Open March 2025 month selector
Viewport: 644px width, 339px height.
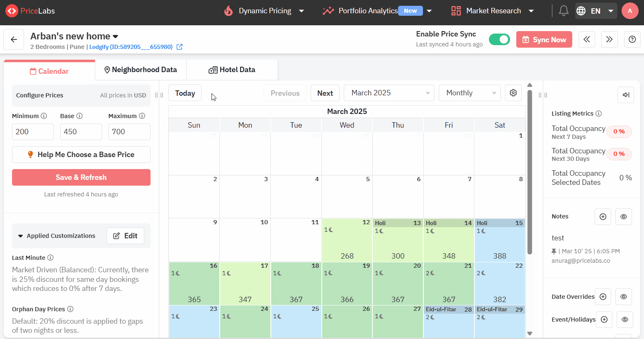(389, 93)
